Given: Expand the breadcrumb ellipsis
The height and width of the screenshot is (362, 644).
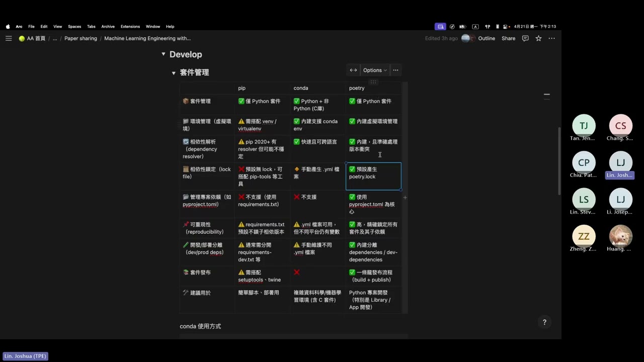Looking at the screenshot, I should click(55, 38).
